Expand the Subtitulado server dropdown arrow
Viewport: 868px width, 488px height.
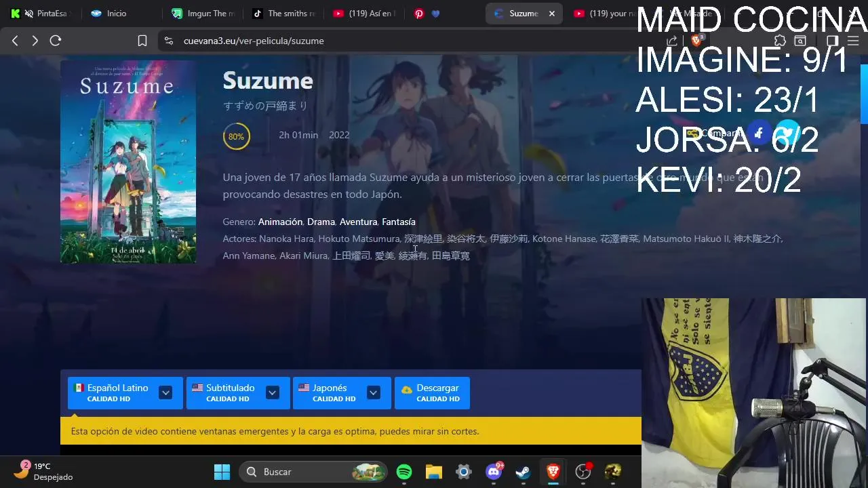[273, 392]
